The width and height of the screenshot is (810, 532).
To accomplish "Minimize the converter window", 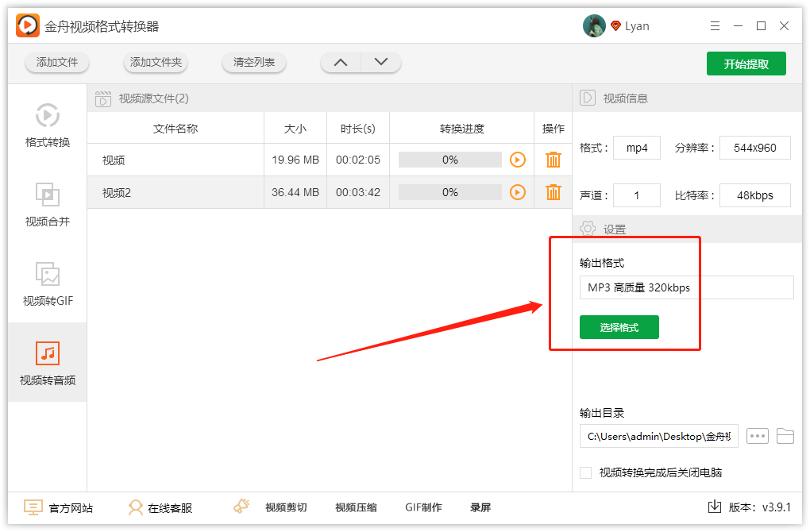I will [739, 26].
